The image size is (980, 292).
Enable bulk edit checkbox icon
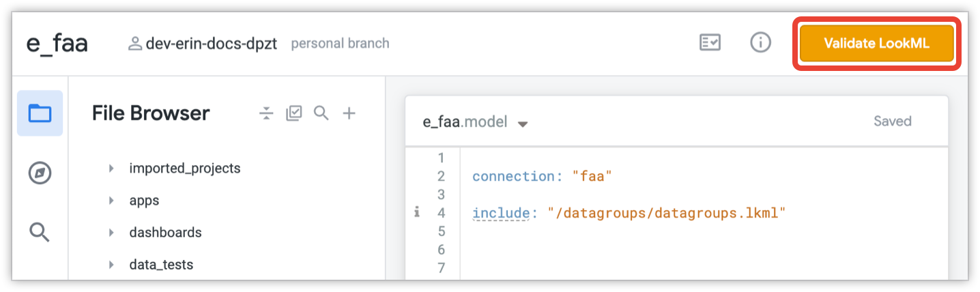293,113
